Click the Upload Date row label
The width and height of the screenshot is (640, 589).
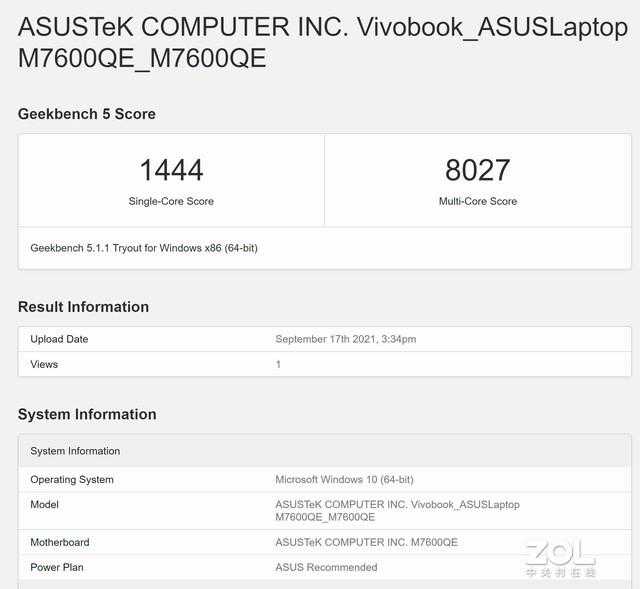(x=59, y=339)
